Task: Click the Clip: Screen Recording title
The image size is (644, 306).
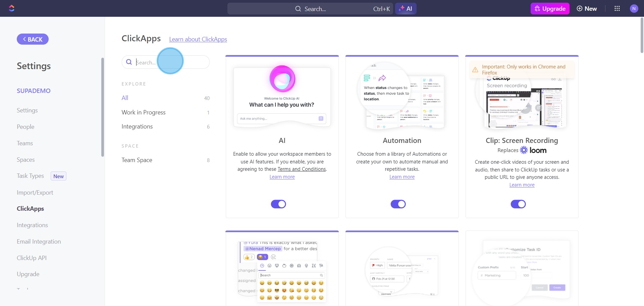Action: click(522, 141)
